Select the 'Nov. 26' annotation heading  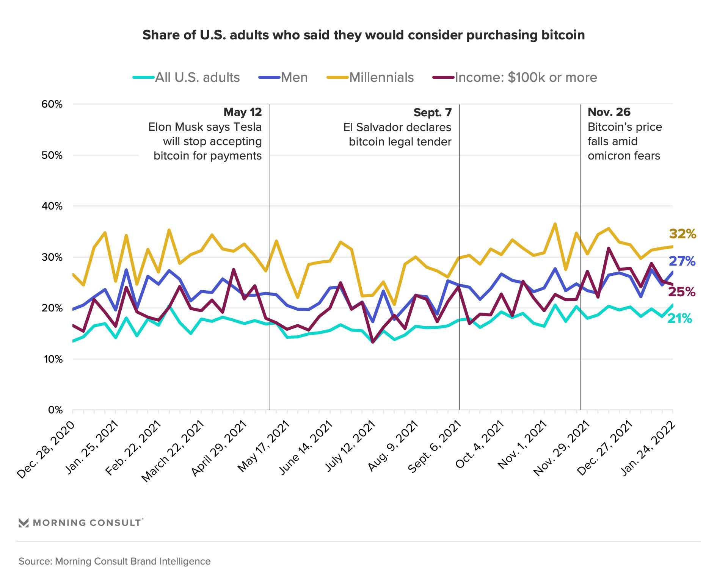tap(609, 112)
